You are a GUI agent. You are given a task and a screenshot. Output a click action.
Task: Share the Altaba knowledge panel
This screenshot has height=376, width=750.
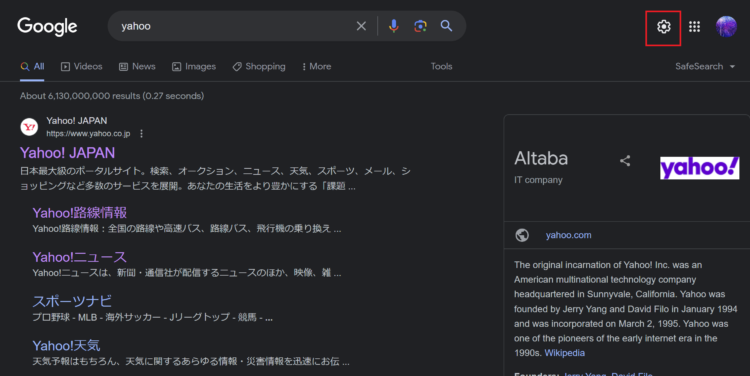coord(625,161)
